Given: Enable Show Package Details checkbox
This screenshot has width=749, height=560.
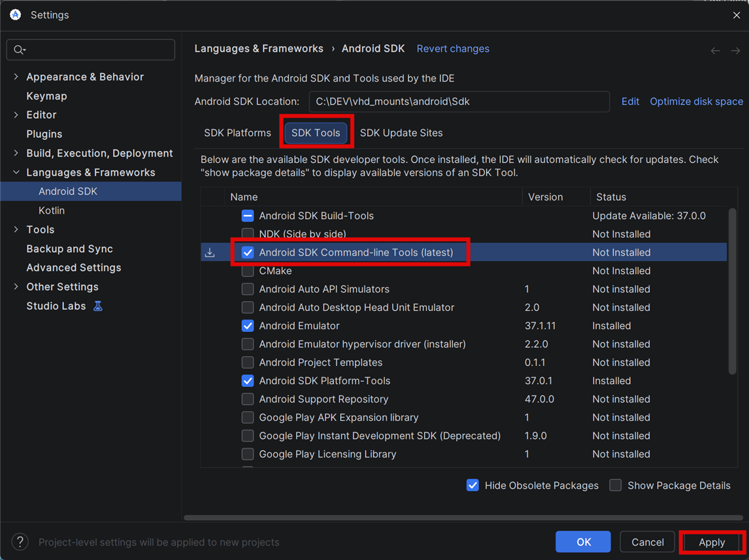Looking at the screenshot, I should click(615, 486).
